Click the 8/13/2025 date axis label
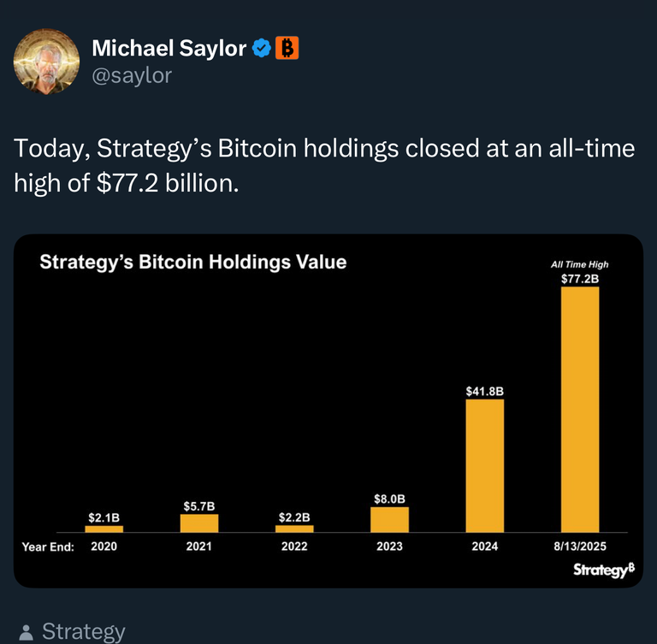This screenshot has width=657, height=644. 580,547
